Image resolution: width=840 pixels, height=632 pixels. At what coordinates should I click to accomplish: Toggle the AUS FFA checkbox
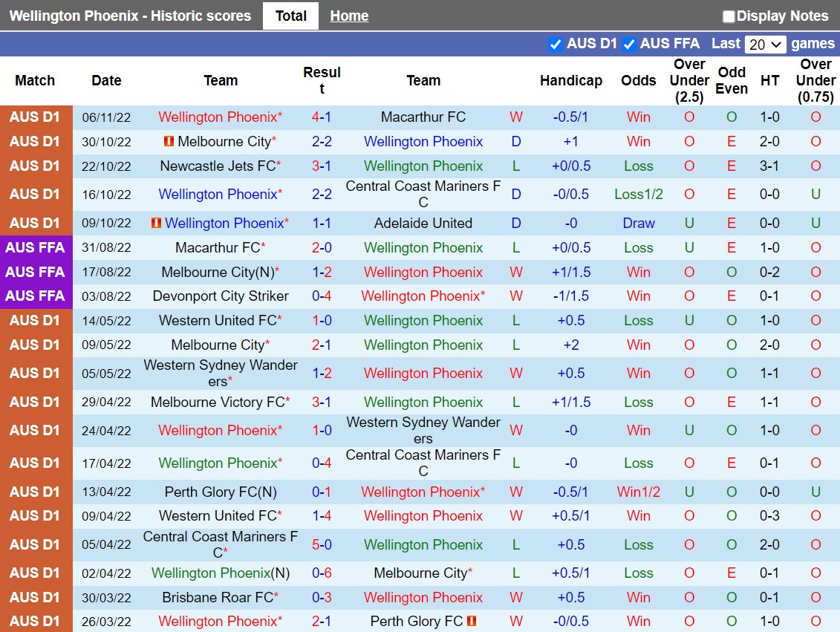(629, 45)
